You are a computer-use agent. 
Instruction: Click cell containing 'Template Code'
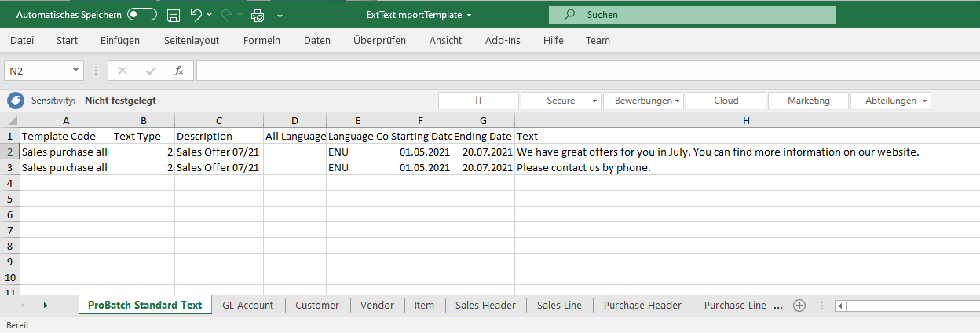(66, 136)
